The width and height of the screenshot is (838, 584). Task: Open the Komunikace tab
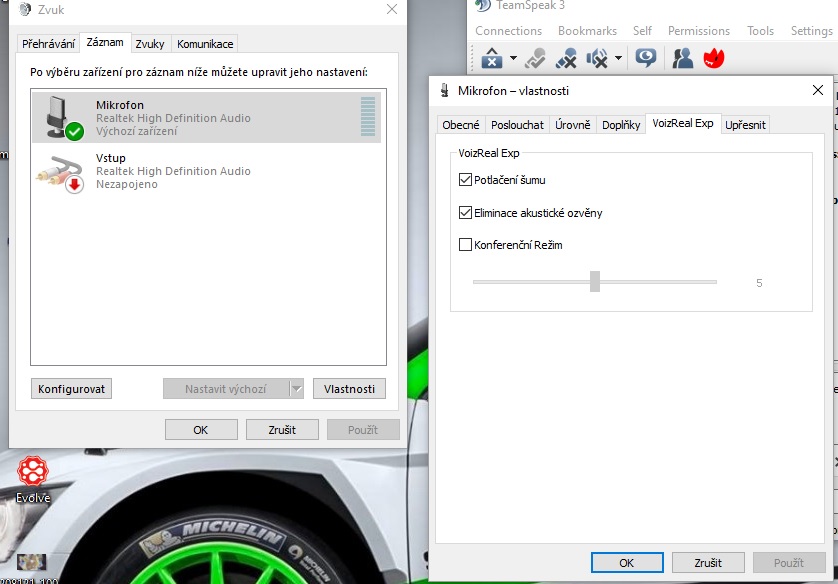tap(205, 44)
